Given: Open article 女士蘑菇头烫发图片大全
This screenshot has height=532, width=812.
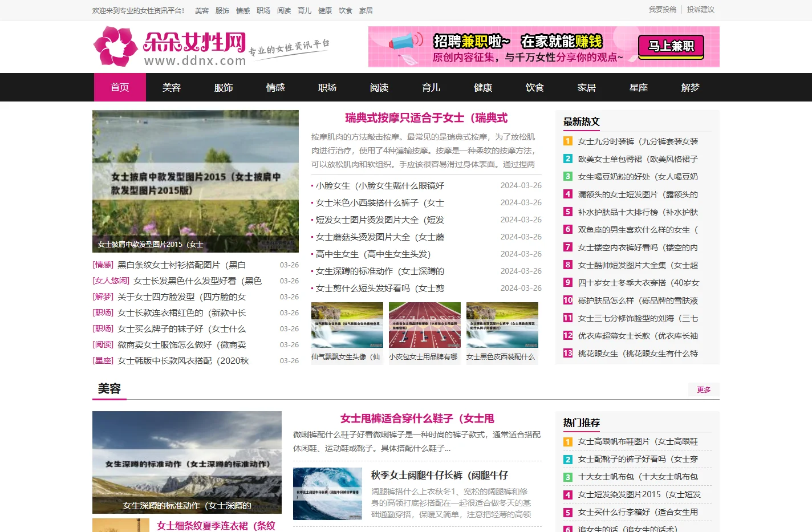Looking at the screenshot, I should click(380, 237).
